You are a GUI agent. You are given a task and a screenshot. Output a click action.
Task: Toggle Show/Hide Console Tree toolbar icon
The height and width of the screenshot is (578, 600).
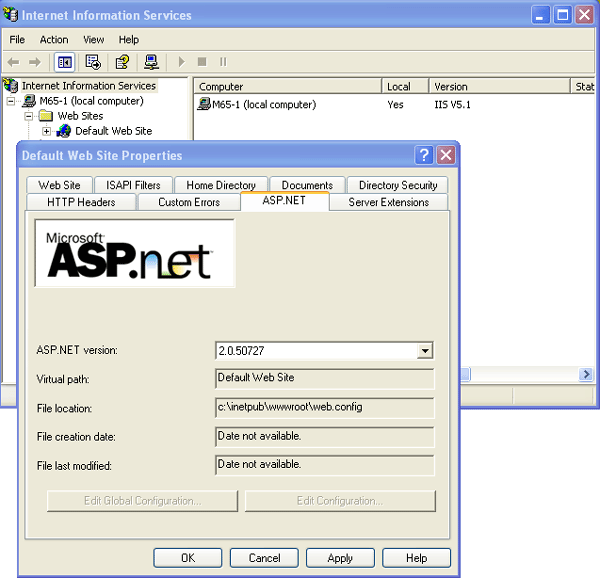click(64, 62)
